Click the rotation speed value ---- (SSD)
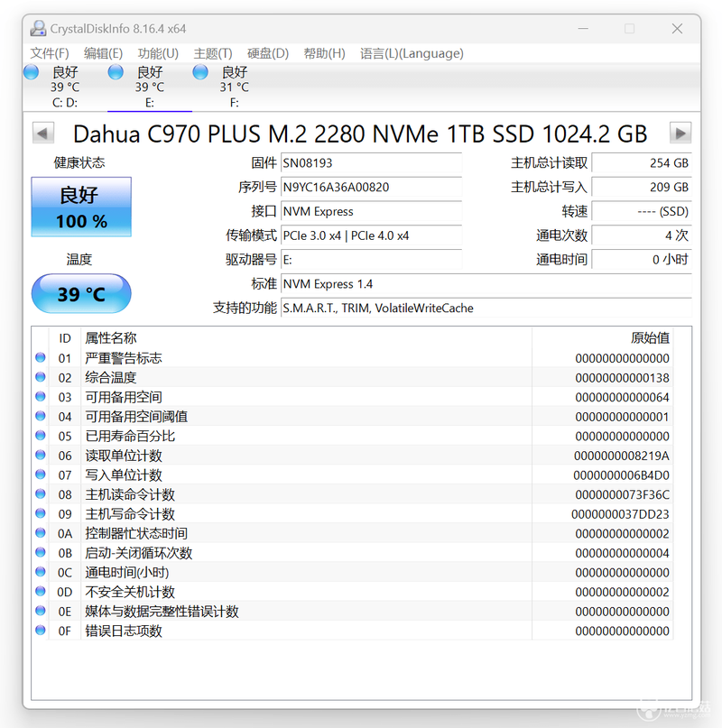 642,211
